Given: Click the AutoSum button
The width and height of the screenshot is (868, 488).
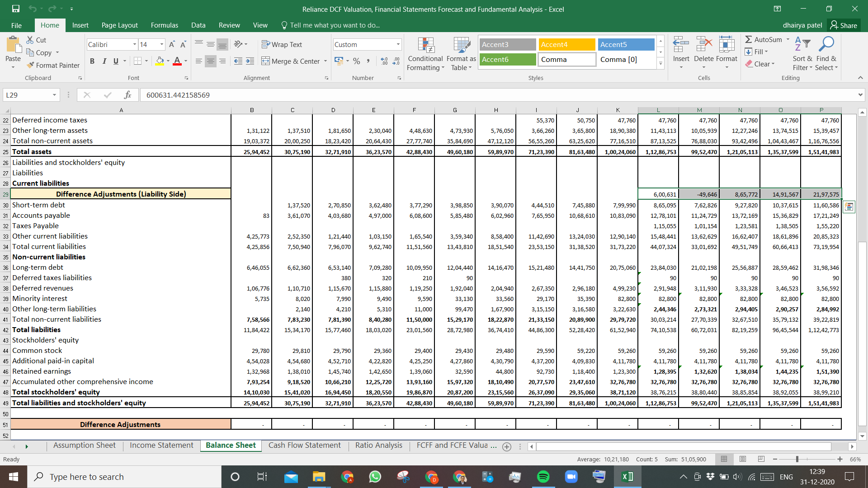Looking at the screenshot, I should [764, 39].
